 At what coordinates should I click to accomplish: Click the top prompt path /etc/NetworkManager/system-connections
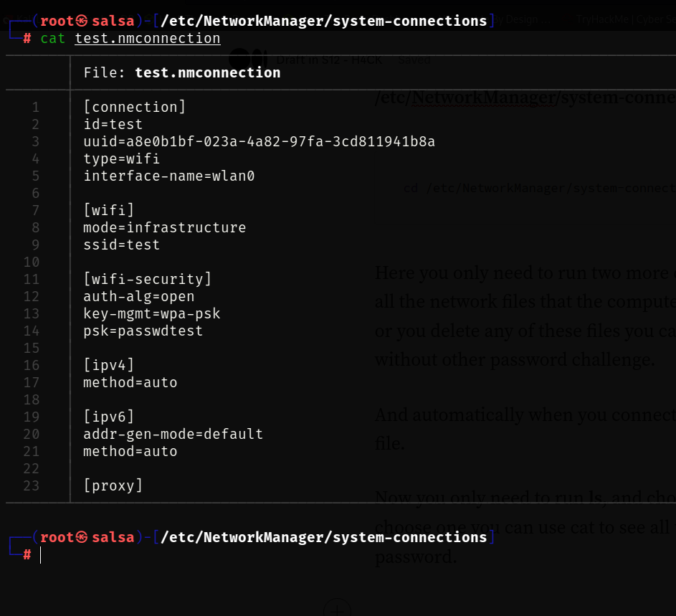click(324, 21)
